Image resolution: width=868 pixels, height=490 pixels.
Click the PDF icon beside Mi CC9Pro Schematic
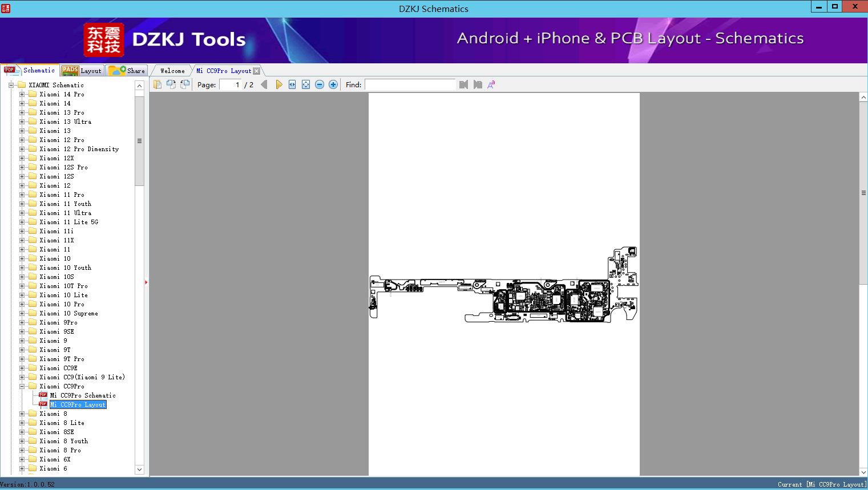[43, 395]
